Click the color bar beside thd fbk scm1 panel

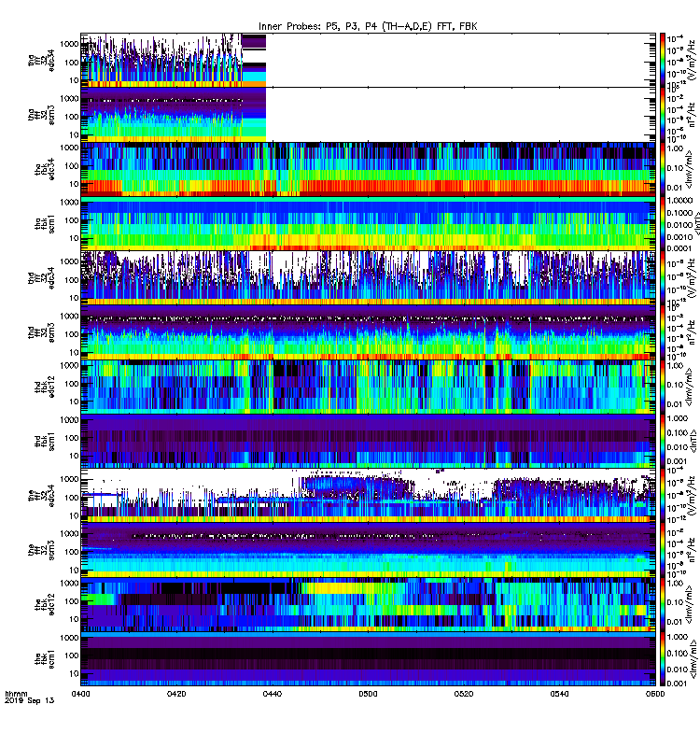click(663, 441)
